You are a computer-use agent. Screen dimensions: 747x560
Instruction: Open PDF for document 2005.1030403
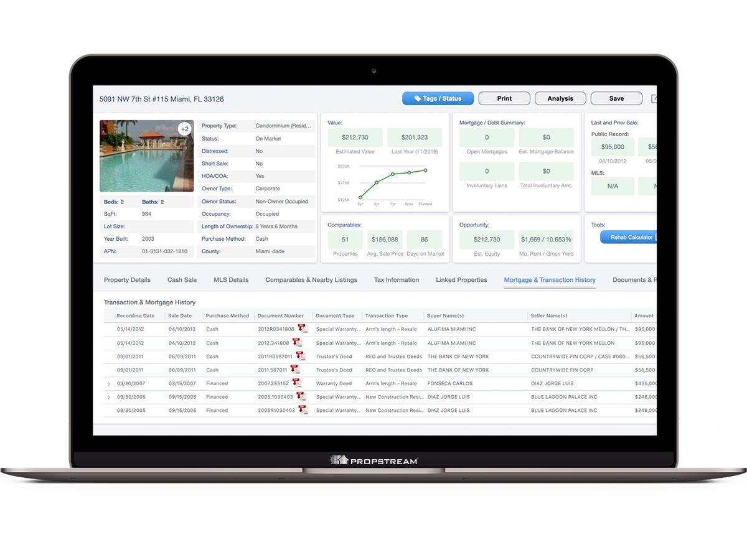pyautogui.click(x=301, y=397)
